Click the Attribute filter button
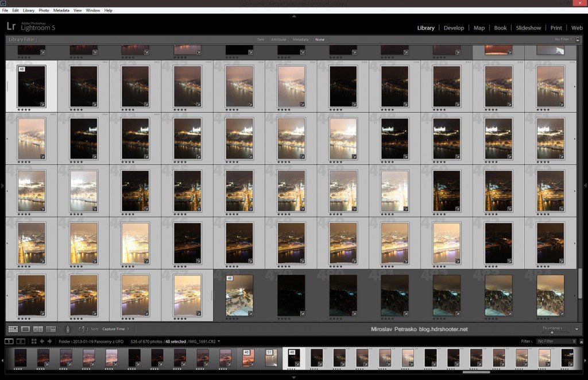588x380 pixels. [x=278, y=40]
